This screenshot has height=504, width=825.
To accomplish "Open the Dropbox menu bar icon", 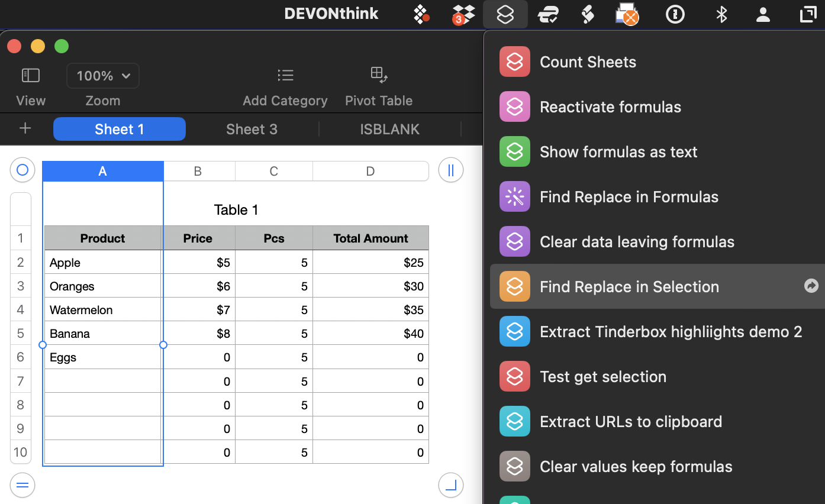I will (x=463, y=14).
